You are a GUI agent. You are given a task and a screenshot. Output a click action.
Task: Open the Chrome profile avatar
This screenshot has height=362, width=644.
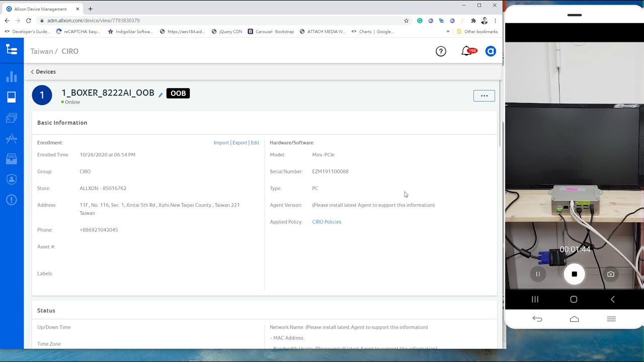(484, 21)
